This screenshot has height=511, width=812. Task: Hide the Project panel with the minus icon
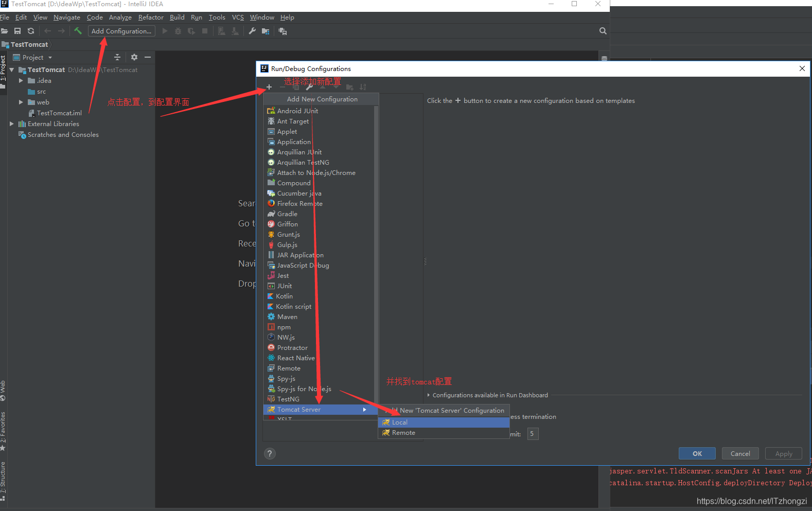click(x=148, y=57)
